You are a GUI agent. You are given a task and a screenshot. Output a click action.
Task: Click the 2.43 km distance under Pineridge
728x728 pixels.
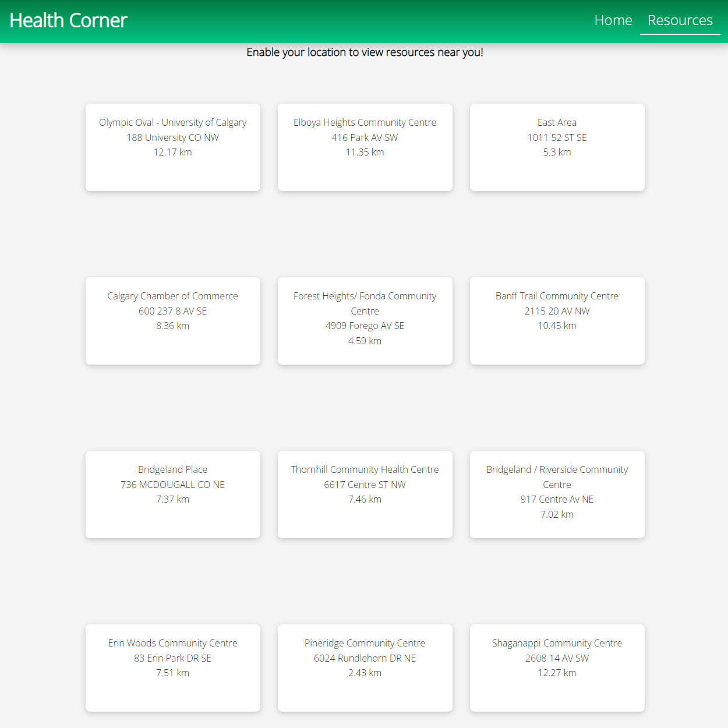point(365,672)
